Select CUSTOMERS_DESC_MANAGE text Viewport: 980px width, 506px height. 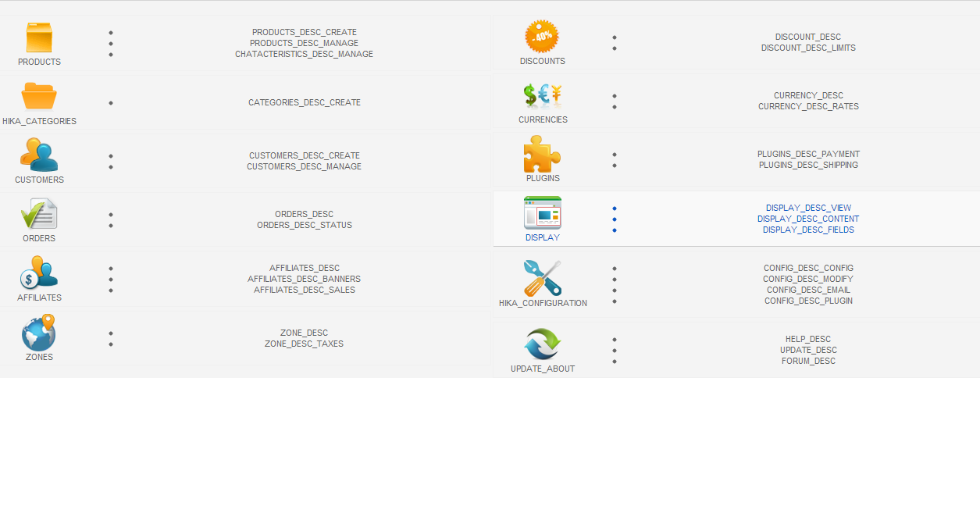click(x=305, y=166)
